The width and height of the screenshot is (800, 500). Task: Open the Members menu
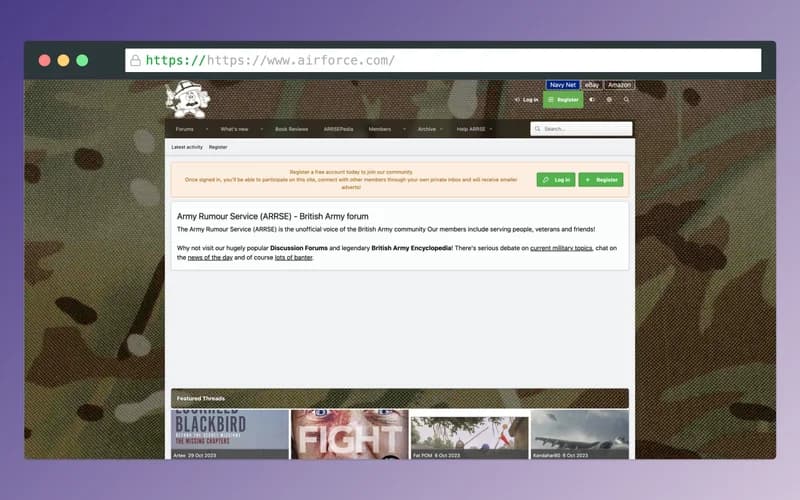tap(380, 129)
